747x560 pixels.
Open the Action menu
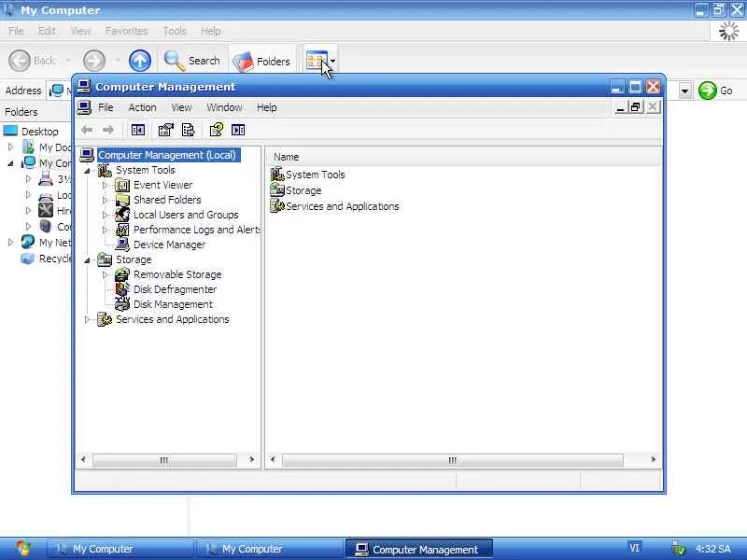point(142,107)
